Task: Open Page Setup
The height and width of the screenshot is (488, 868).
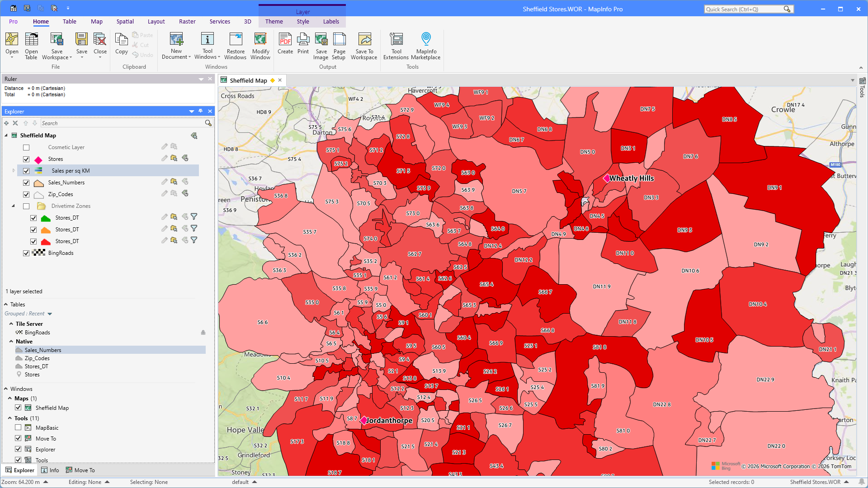Action: coord(339,46)
